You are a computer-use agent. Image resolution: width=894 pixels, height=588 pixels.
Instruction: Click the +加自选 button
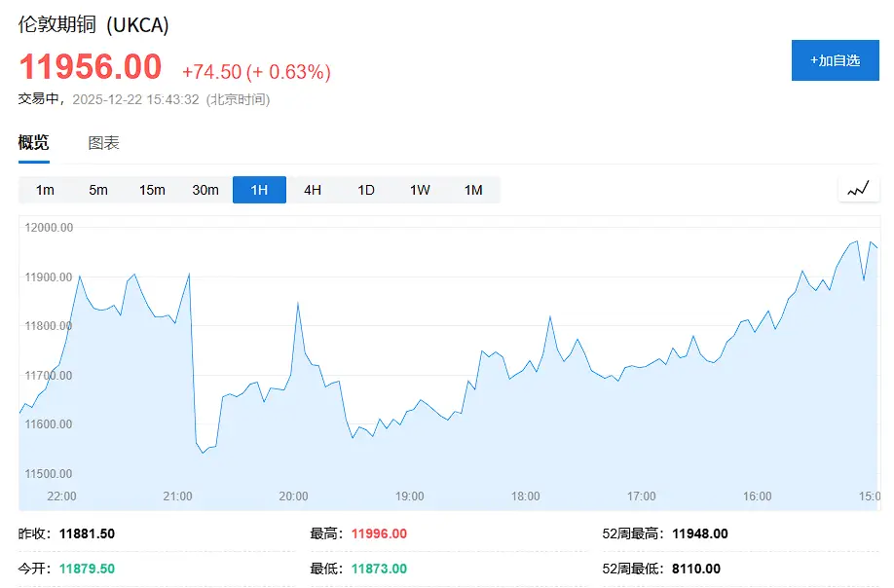pos(835,59)
